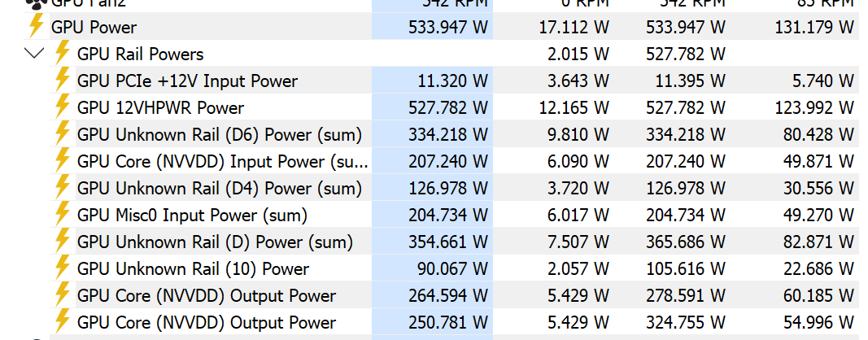Screen dimensions: 868x340
Task: Click the lightning icon for NVVDD Output Power 264.594 W
Action: click(x=63, y=294)
